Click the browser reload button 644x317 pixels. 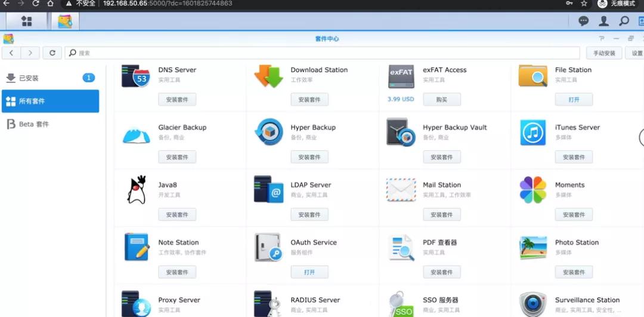coord(36,4)
